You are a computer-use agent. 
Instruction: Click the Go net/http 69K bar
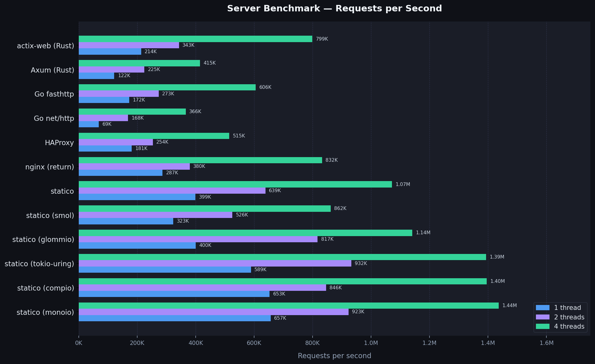coord(89,124)
